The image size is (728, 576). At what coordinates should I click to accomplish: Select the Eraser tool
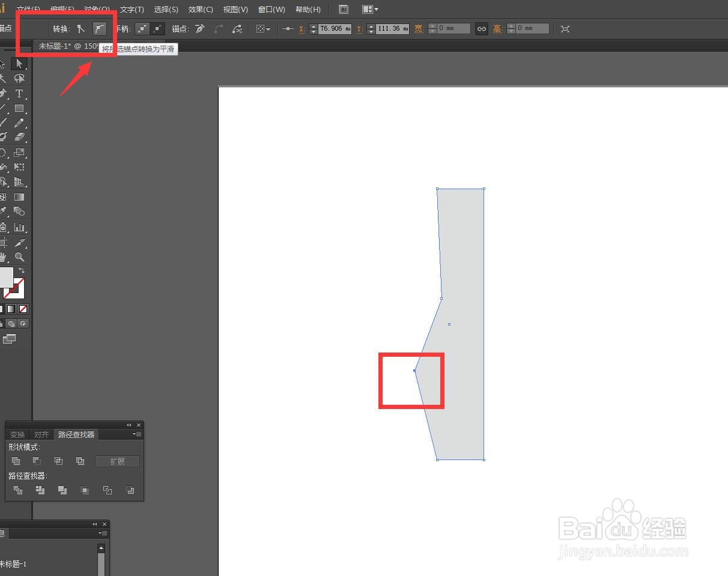pos(19,138)
